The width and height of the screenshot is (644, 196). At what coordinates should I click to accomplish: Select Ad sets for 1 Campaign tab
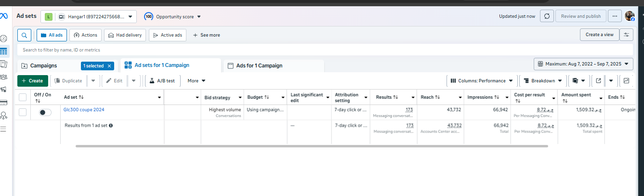coord(171,65)
